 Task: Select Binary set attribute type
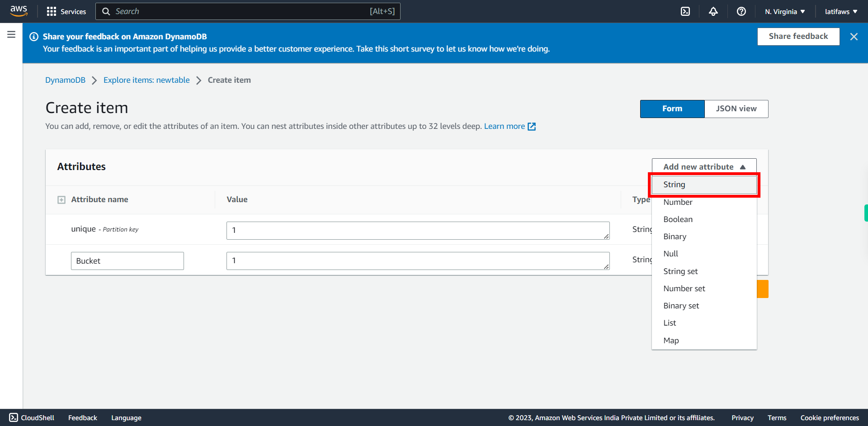[704, 306]
